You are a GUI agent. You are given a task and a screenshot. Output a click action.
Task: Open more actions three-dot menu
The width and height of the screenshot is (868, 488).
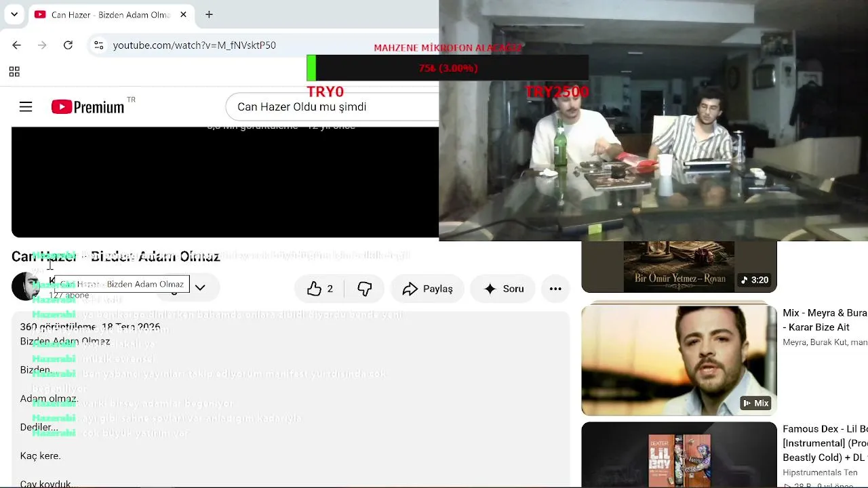555,289
